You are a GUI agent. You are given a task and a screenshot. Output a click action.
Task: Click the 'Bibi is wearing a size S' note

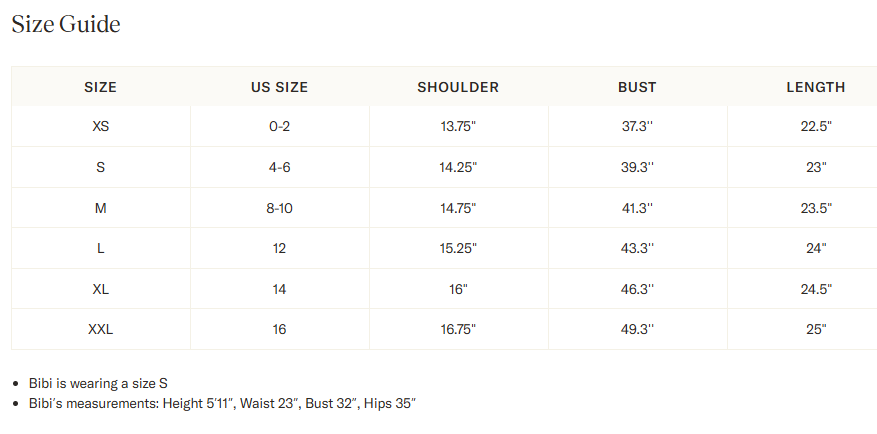pyautogui.click(x=98, y=383)
